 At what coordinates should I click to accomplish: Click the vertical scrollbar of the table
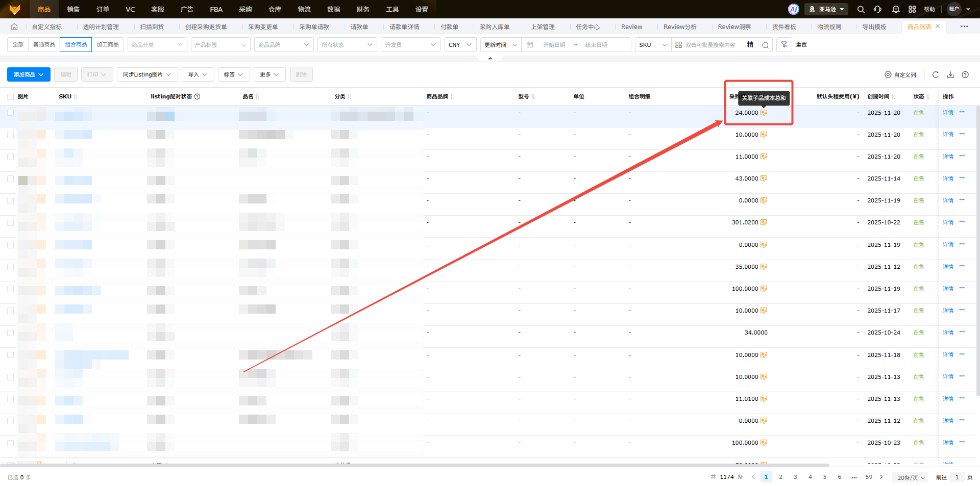coord(977,250)
